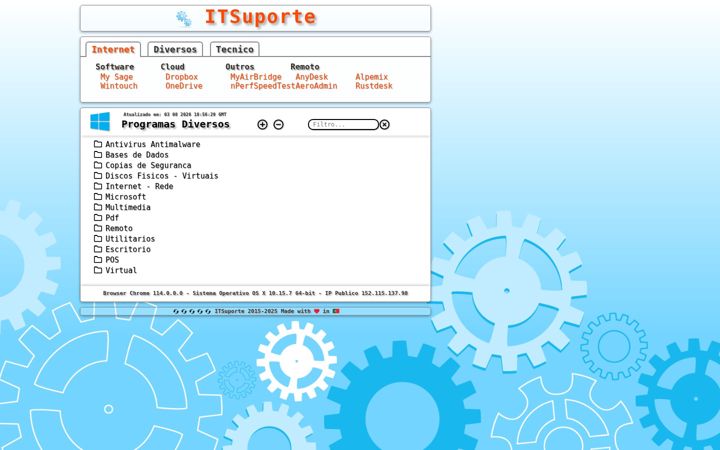Click the flag icon in the footer

coord(336,311)
